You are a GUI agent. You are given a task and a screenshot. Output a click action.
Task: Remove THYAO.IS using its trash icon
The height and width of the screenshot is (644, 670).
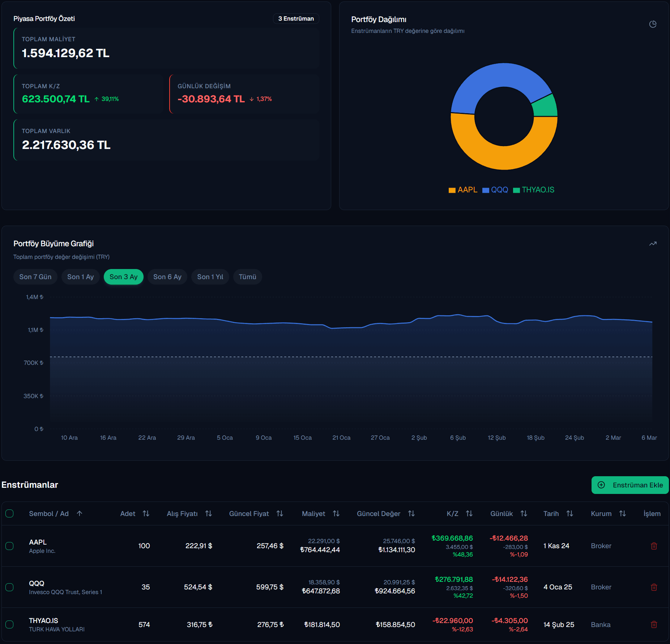coord(654,624)
